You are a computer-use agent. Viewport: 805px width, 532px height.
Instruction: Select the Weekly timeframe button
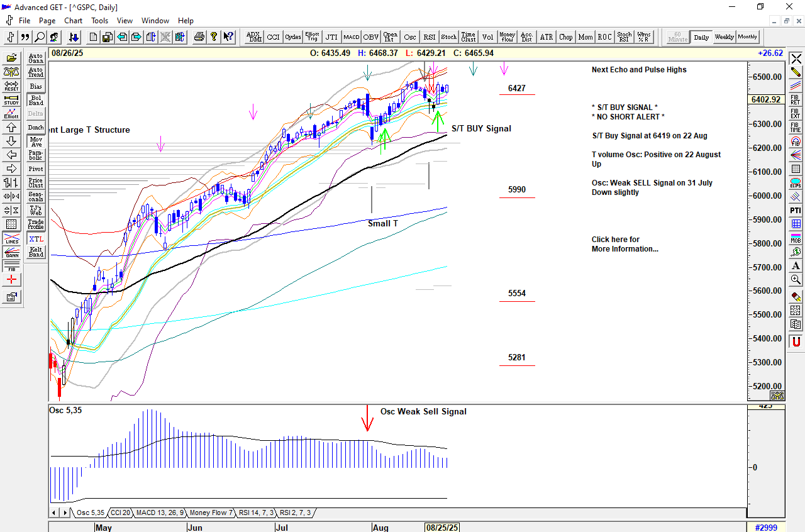[x=724, y=37]
